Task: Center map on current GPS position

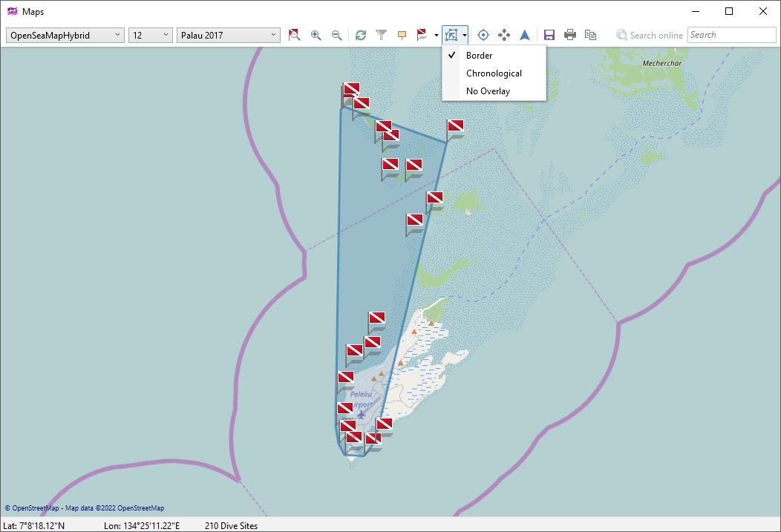Action: tap(483, 34)
